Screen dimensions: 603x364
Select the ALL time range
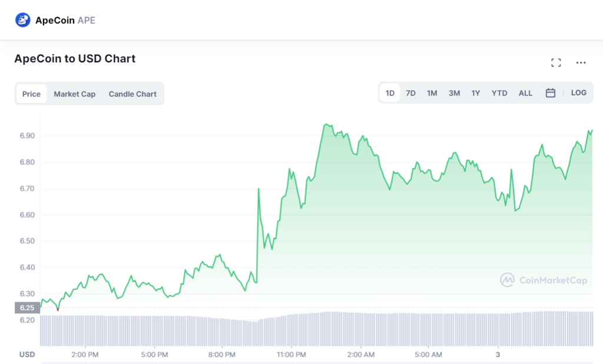pos(525,93)
